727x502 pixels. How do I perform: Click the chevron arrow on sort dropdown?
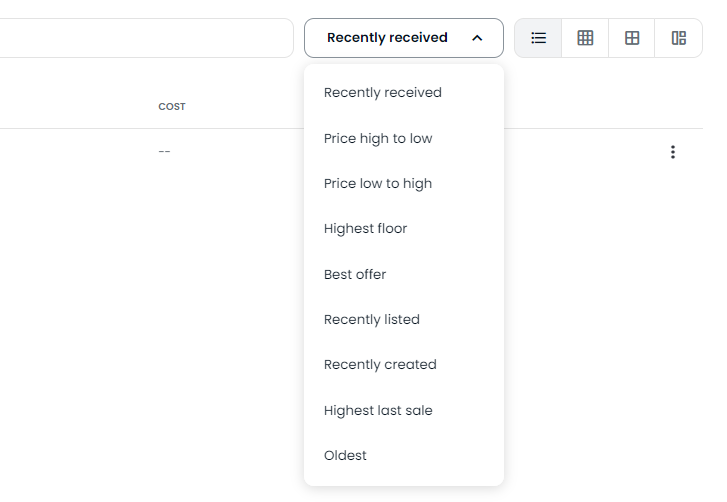477,38
